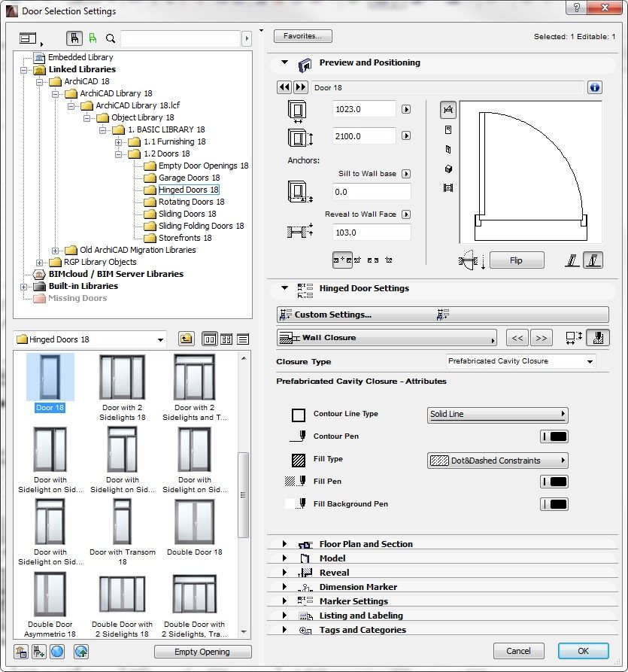Pick the Fill Pen color swatch

(554, 482)
